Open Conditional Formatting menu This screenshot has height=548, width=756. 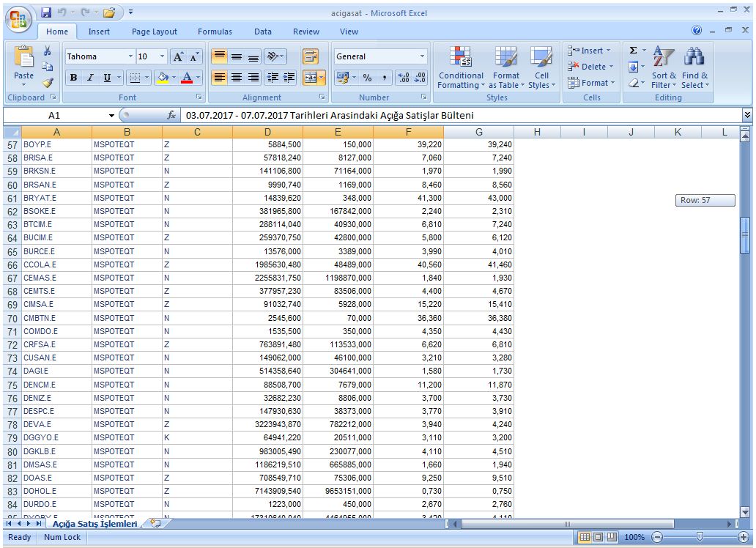coord(461,67)
